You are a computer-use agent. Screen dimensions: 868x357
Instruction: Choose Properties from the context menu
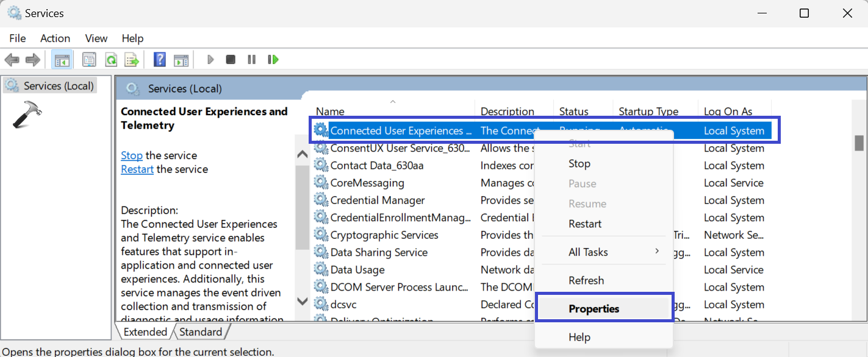tap(594, 309)
